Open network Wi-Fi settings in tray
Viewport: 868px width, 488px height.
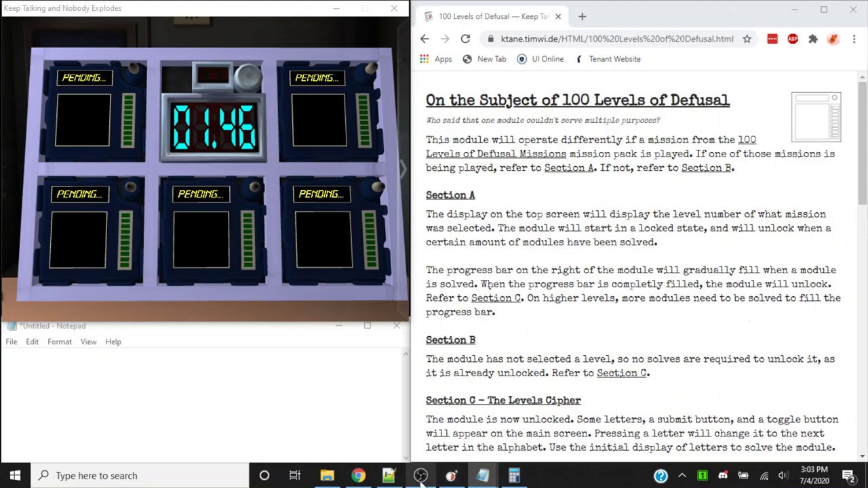click(764, 476)
